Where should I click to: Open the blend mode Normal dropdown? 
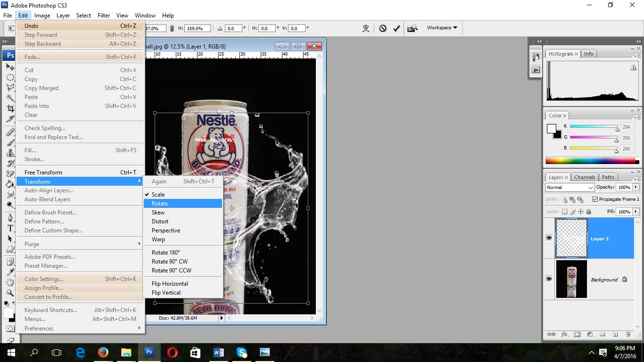[570, 187]
